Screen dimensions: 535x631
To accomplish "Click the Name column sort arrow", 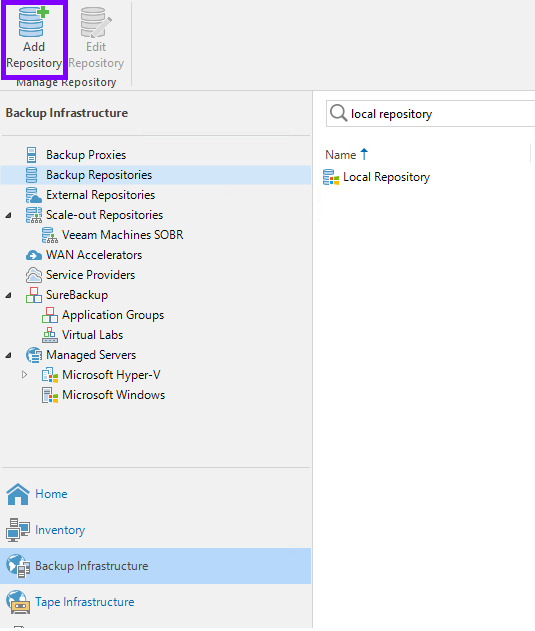I will pos(364,154).
